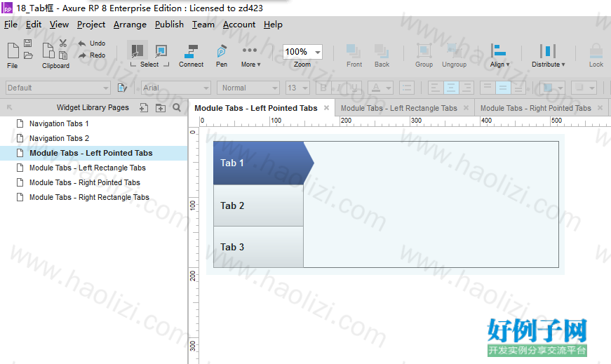Toggle Underline formatting
The width and height of the screenshot is (611, 364).
(x=354, y=88)
